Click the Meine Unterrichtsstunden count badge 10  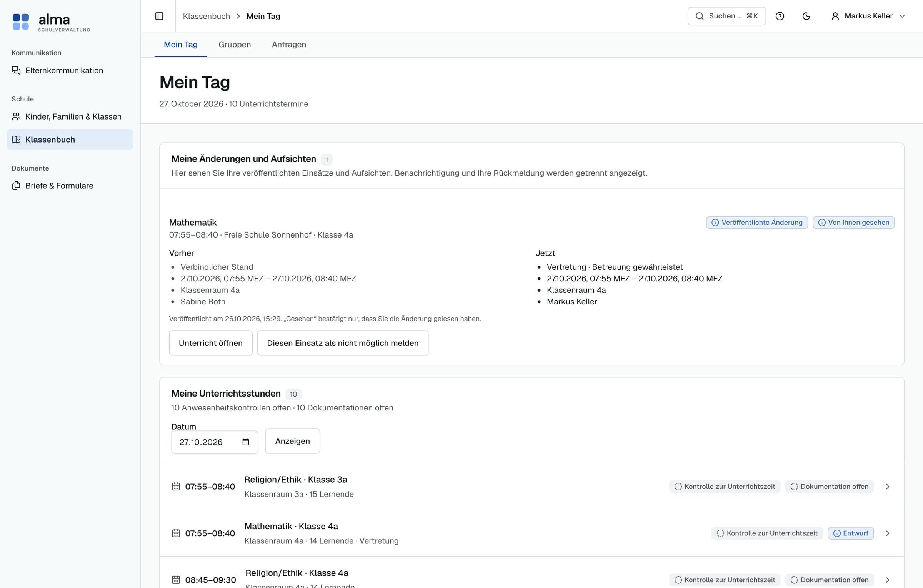click(x=293, y=394)
